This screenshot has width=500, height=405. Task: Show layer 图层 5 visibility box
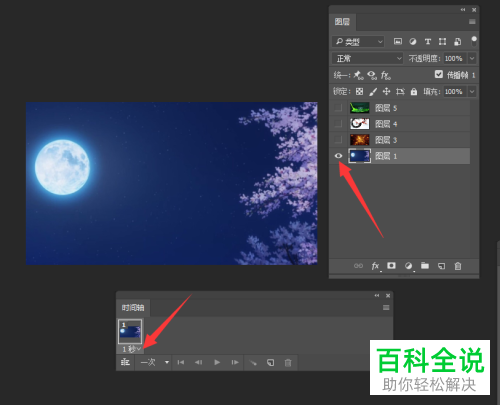coord(338,108)
